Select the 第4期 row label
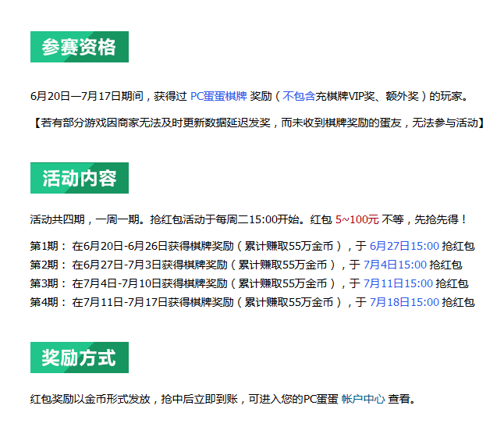The height and width of the screenshot is (434, 504). 48,302
